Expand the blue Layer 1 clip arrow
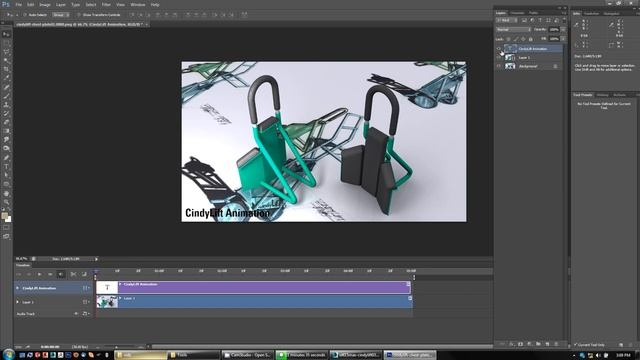Image resolution: width=640 pixels, height=360 pixels. [120, 298]
